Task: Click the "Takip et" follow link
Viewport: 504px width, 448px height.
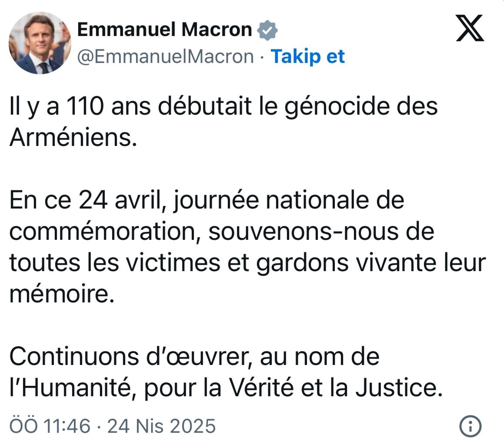Action: point(307,56)
